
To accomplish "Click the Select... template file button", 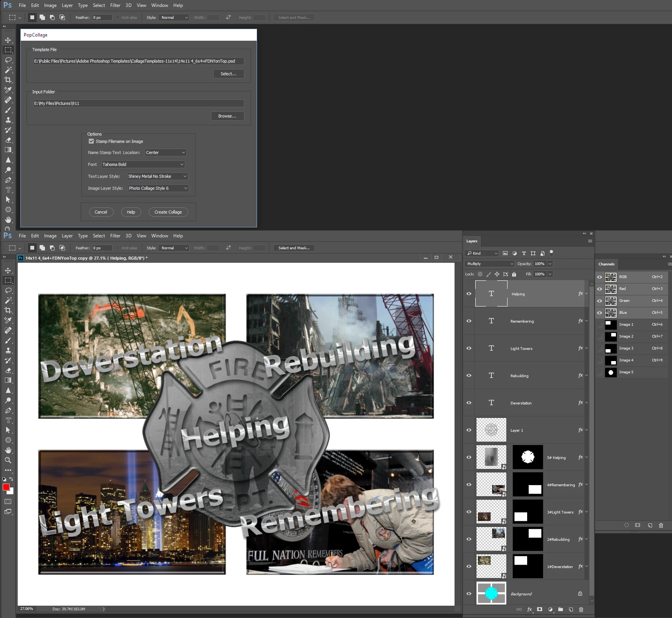I will [229, 74].
